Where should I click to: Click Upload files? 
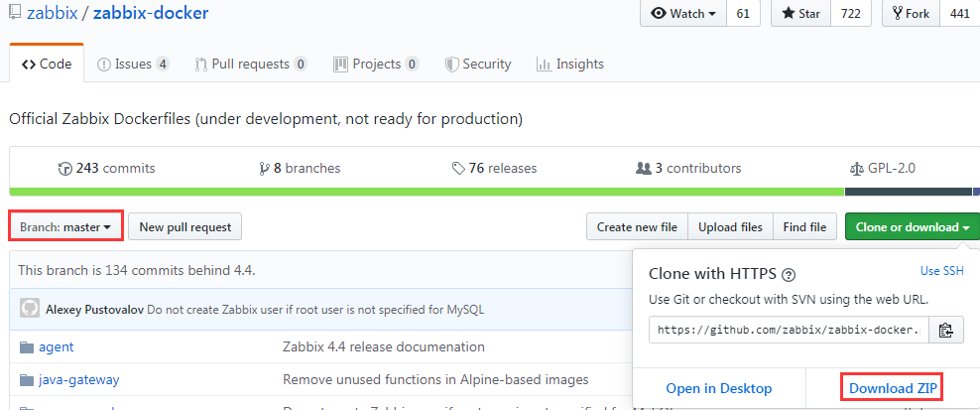tap(730, 227)
